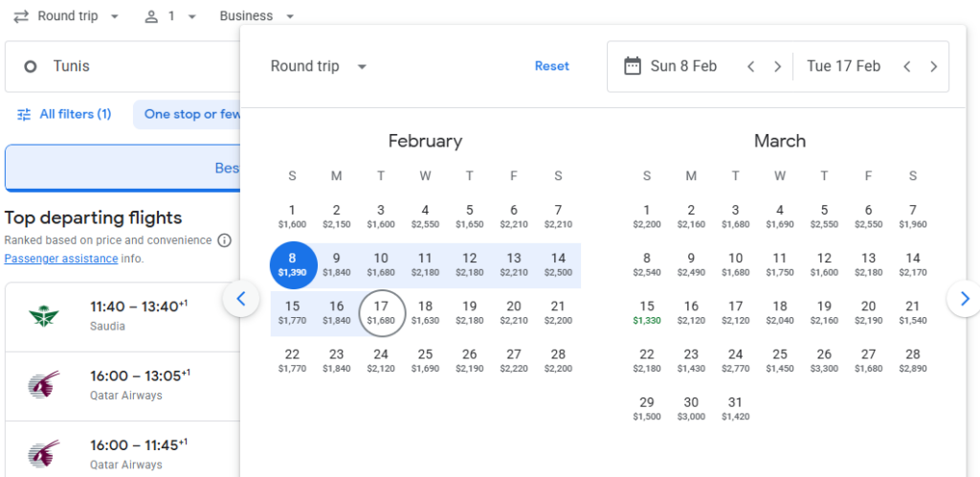Open the passenger number dropdown arrow

click(191, 17)
